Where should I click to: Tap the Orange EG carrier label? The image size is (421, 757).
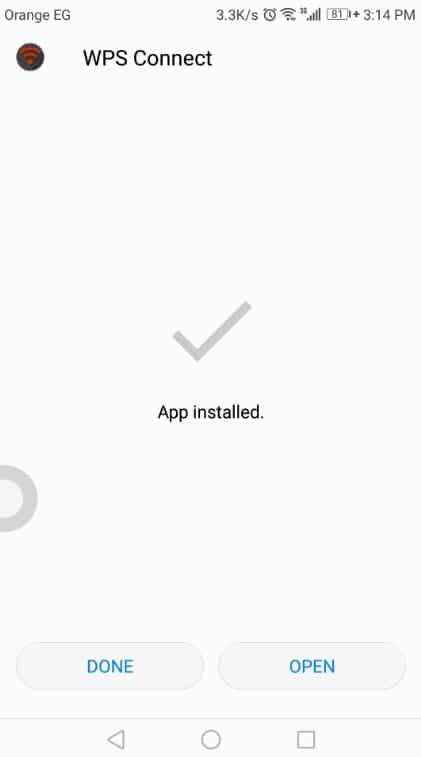[x=37, y=15]
